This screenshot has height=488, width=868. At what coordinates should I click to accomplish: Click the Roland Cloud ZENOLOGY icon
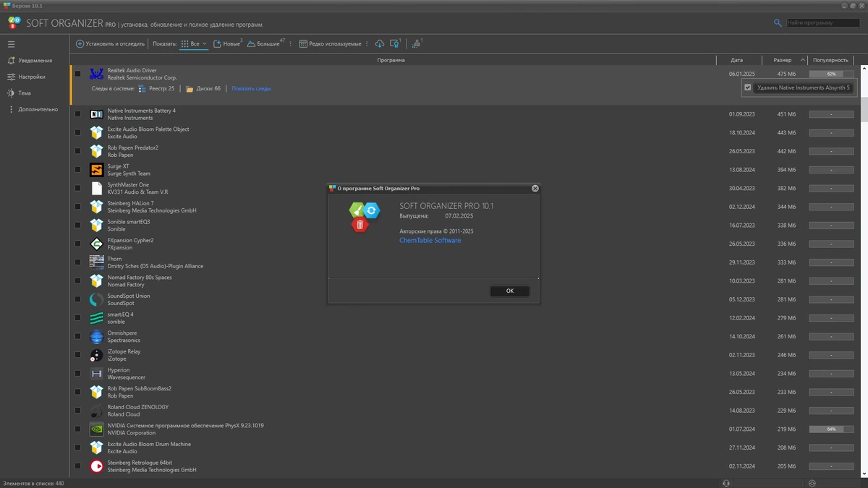96,411
